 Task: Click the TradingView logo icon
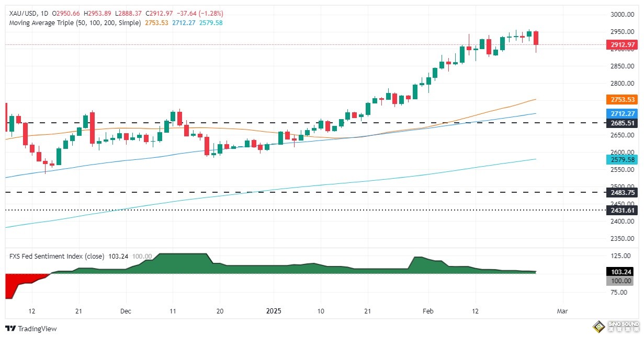click(x=10, y=329)
